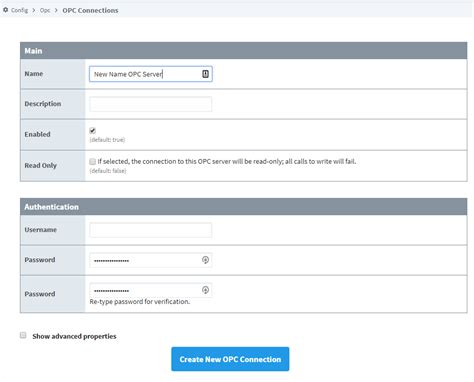Image resolution: width=474 pixels, height=382 pixels.
Task: Click the key icon in Re-type password field
Action: tap(205, 290)
